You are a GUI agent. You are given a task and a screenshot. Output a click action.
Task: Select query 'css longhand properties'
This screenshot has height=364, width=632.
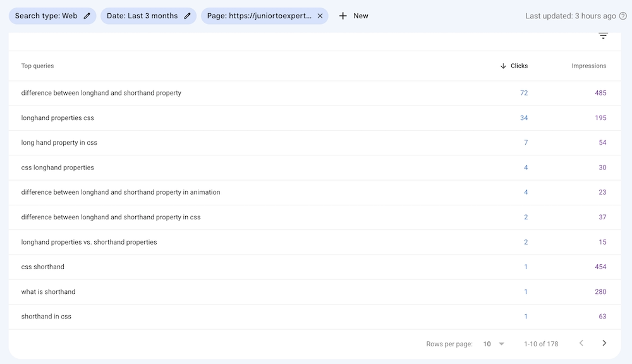pos(58,167)
